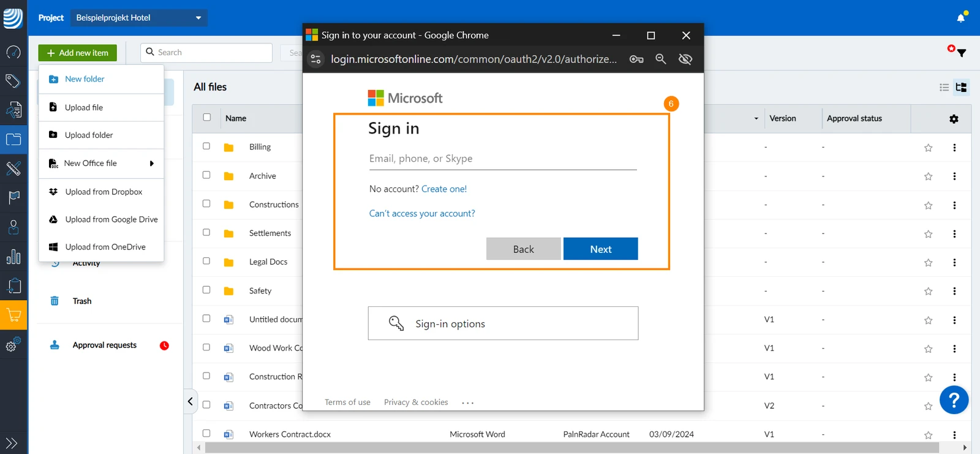Check the Constructions folder checkbox
The height and width of the screenshot is (454, 980).
tap(206, 203)
